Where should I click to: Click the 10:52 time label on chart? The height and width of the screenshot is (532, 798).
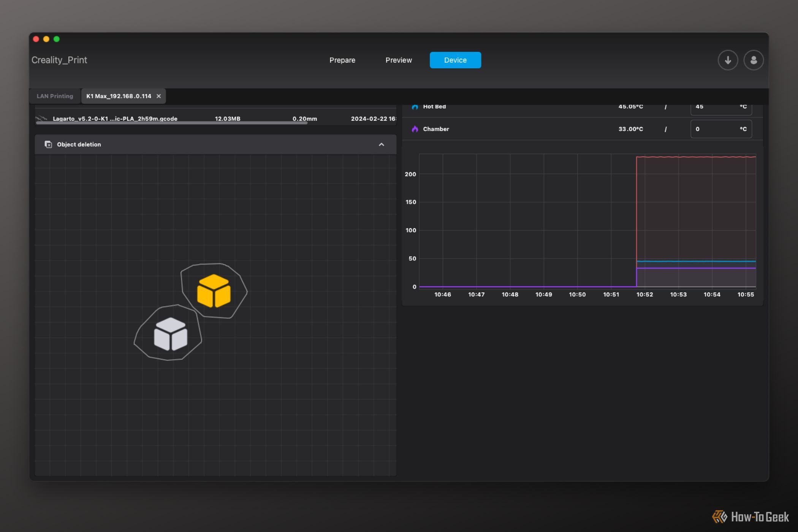644,294
